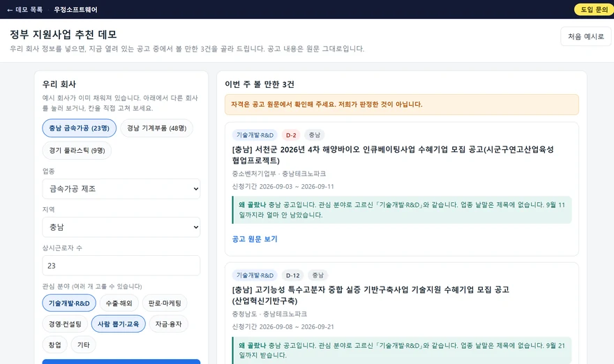This screenshot has width=614, height=364.
Task: Click 신청기간 2026-09-03 ~ 2026-09-11 text
Action: (283, 186)
